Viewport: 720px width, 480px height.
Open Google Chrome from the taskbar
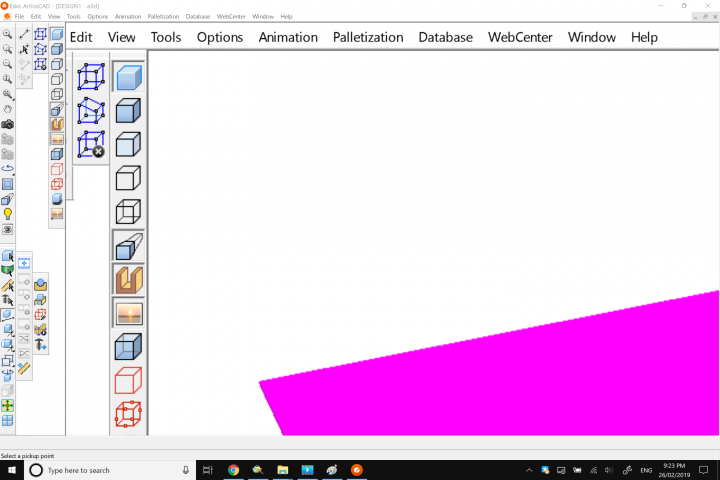(233, 470)
